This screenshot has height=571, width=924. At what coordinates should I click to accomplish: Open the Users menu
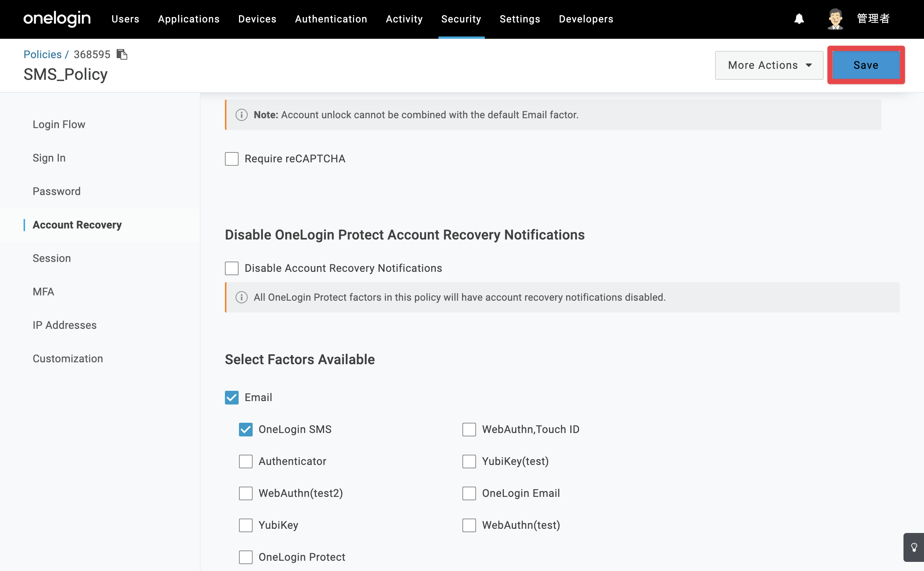click(125, 19)
